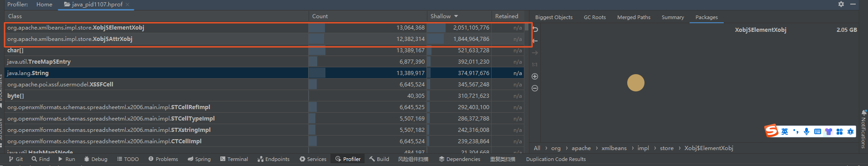Viewport: 868px width, 166px height.
Task: Open the Find tool window
Action: pyautogui.click(x=41, y=159)
